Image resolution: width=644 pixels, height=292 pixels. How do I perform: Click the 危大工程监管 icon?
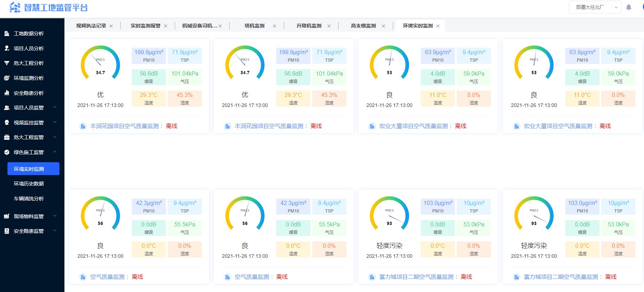pyautogui.click(x=7, y=137)
